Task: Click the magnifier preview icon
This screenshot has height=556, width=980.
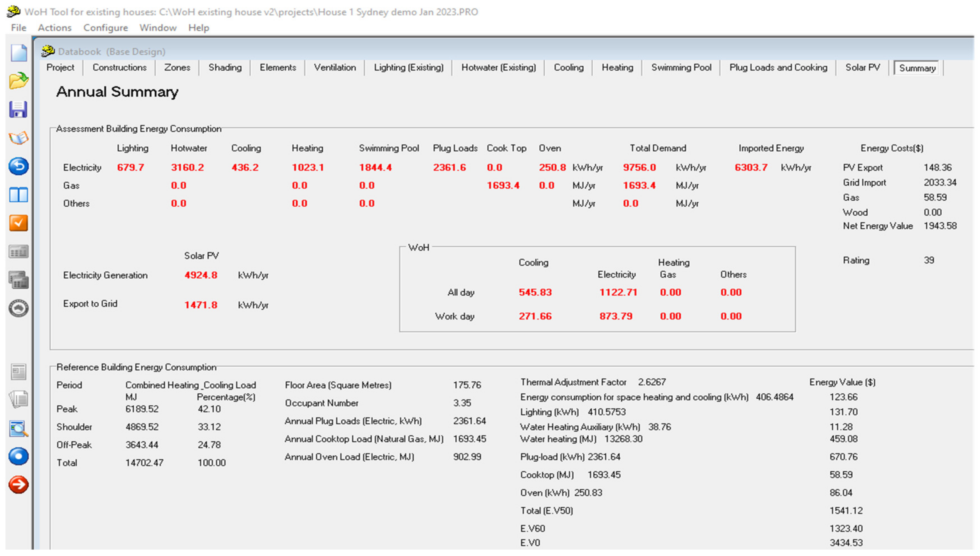Action: click(x=18, y=428)
